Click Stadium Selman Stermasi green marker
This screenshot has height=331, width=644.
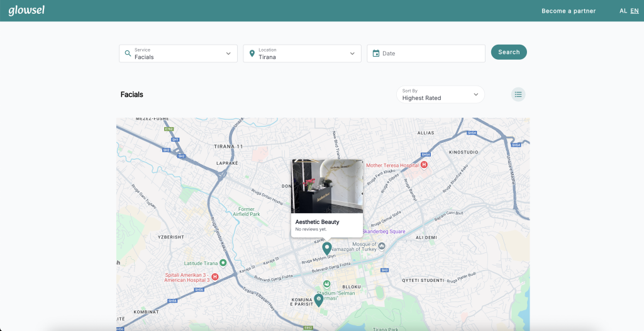coord(326,284)
